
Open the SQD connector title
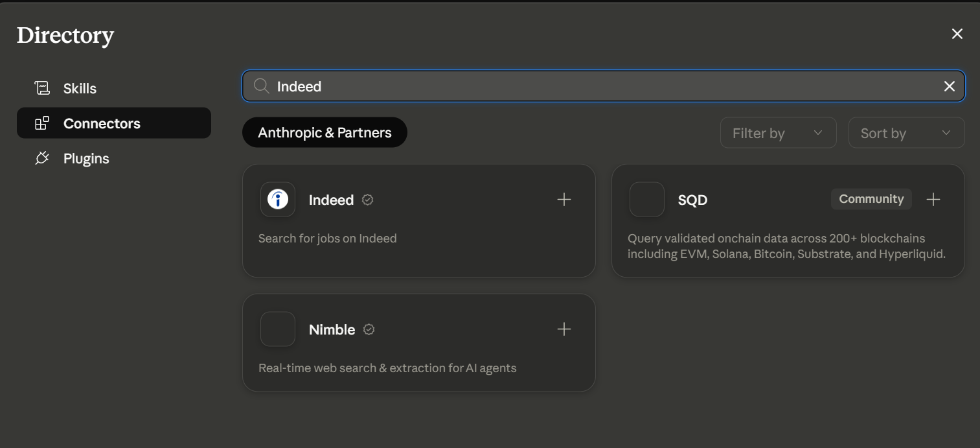tap(692, 200)
